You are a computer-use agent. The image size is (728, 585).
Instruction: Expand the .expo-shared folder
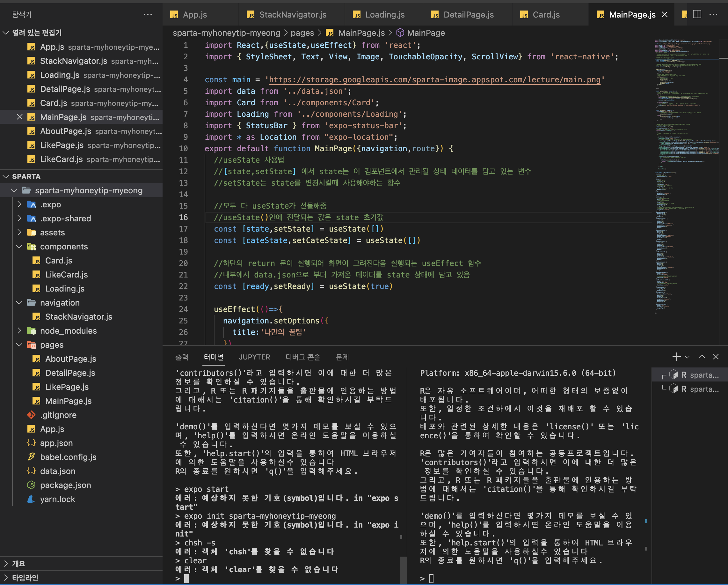point(19,218)
